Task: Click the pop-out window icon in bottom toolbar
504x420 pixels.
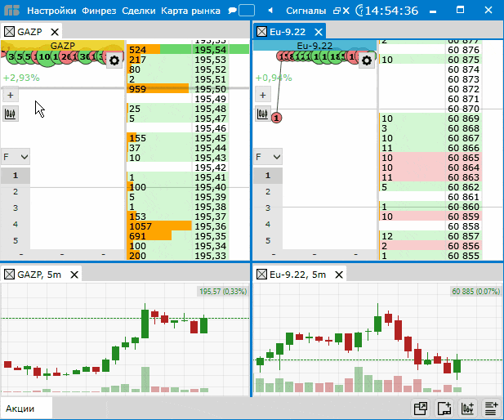Action: pyautogui.click(x=421, y=408)
